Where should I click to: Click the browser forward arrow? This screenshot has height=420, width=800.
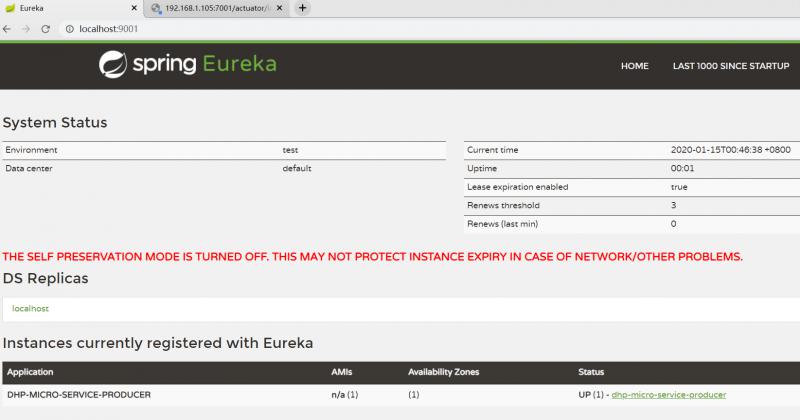pos(26,29)
